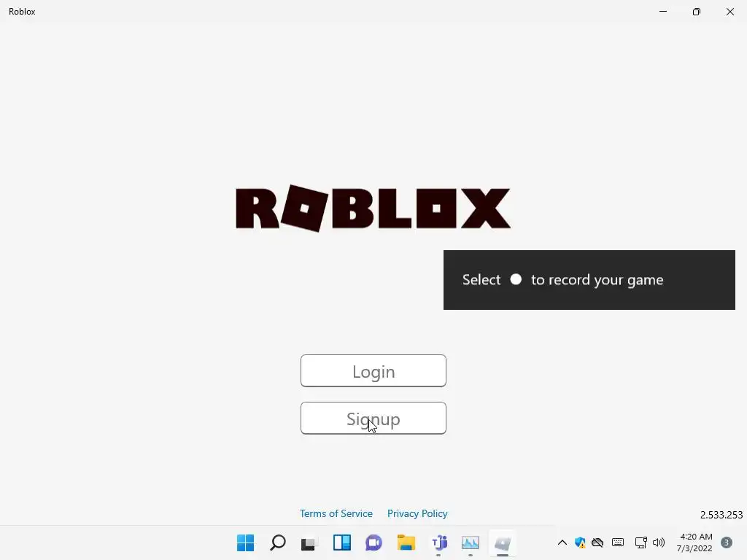Open the Windows Start menu
747x560 pixels.
click(245, 542)
